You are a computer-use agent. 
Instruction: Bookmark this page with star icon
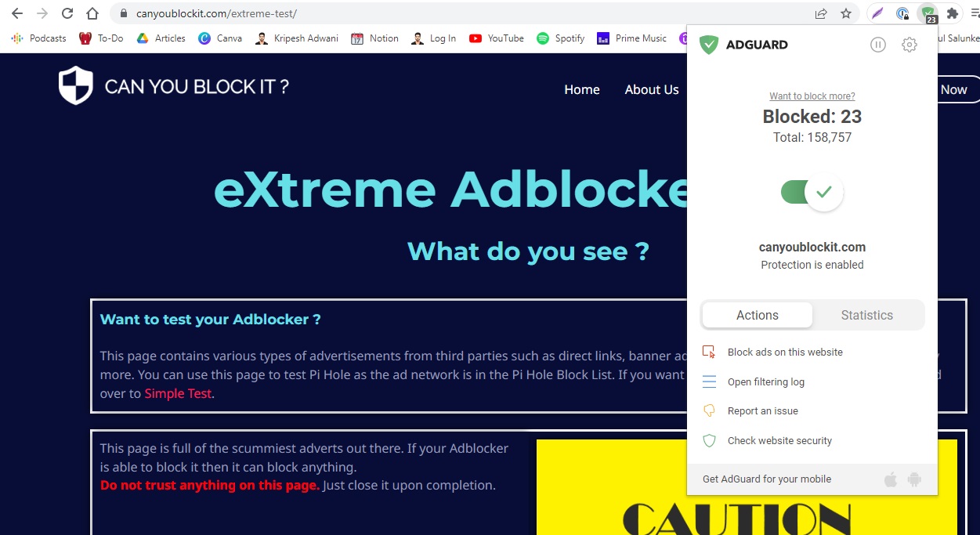(x=846, y=13)
